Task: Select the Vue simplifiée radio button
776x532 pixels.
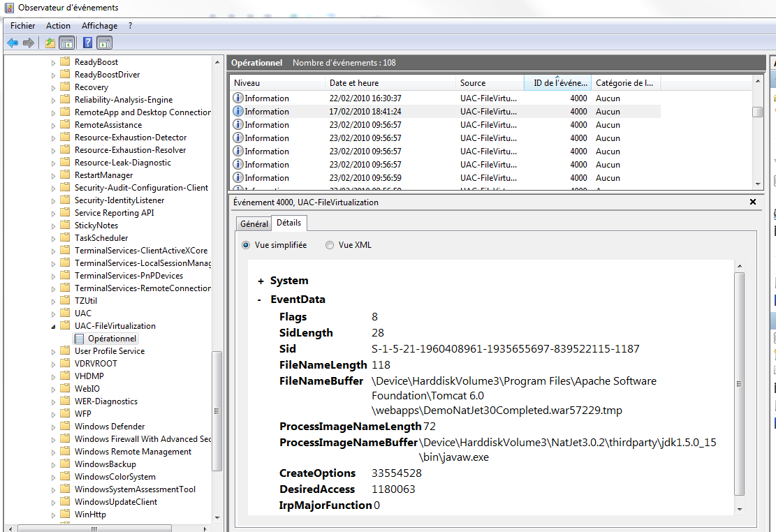Action: (246, 245)
